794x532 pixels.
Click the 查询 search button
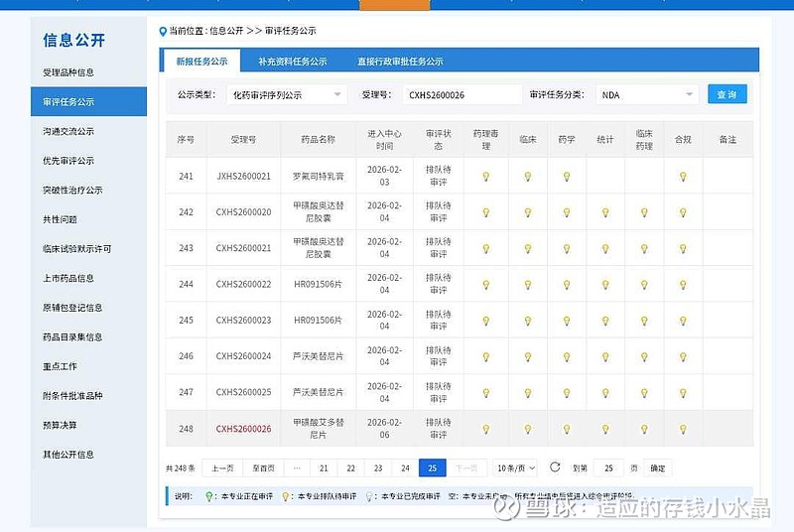(x=728, y=94)
